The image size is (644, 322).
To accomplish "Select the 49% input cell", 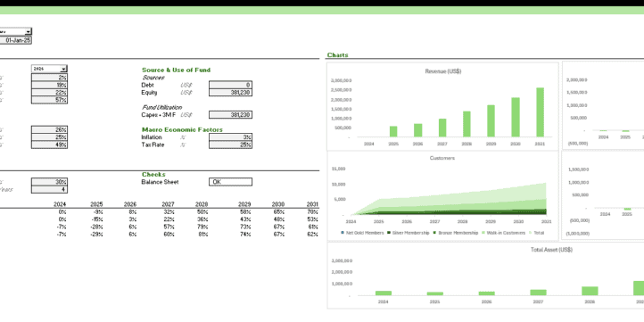I will [49, 144].
